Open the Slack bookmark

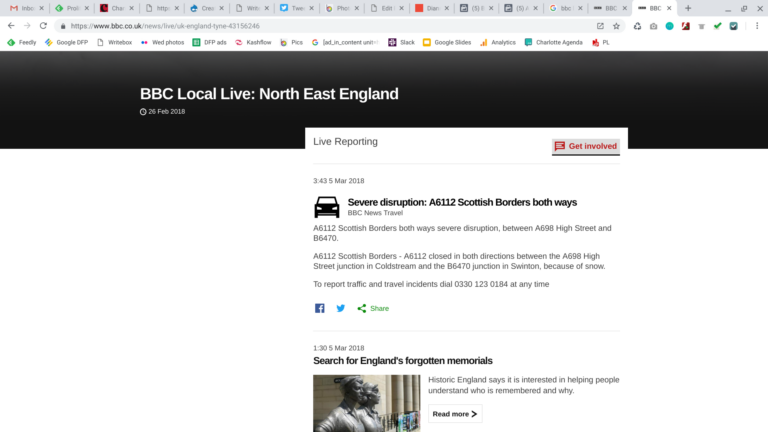[x=401, y=43]
